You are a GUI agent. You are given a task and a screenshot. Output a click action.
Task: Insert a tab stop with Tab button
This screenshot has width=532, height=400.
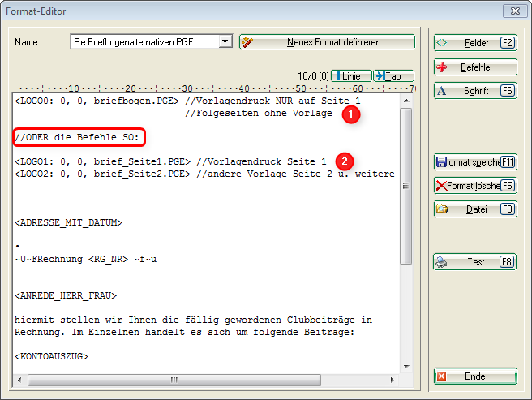(393, 75)
